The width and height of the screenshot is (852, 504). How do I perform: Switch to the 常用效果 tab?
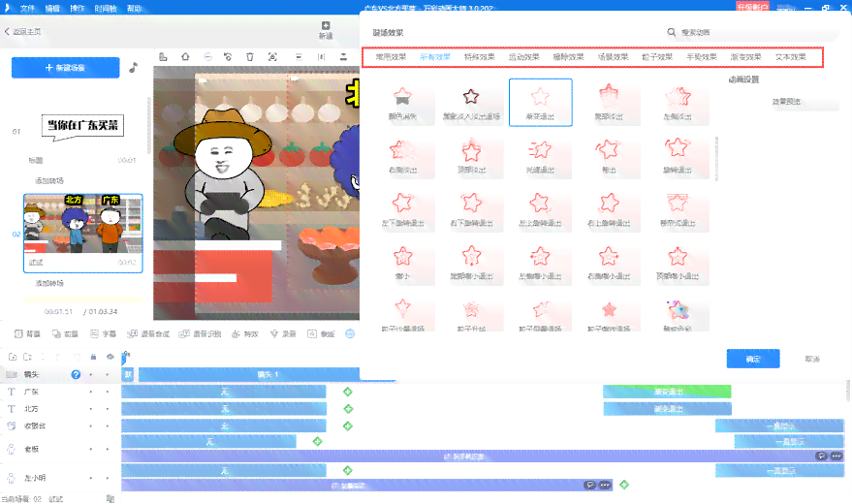[391, 57]
